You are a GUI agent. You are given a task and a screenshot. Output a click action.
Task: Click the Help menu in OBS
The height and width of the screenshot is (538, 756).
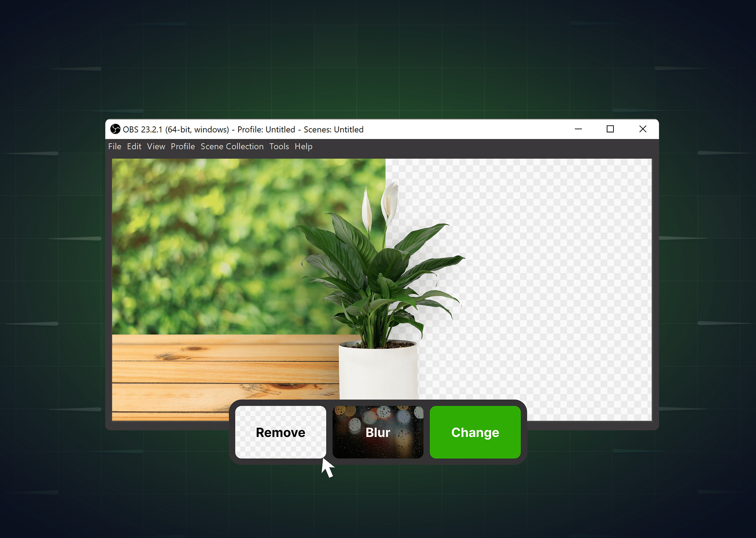click(304, 146)
